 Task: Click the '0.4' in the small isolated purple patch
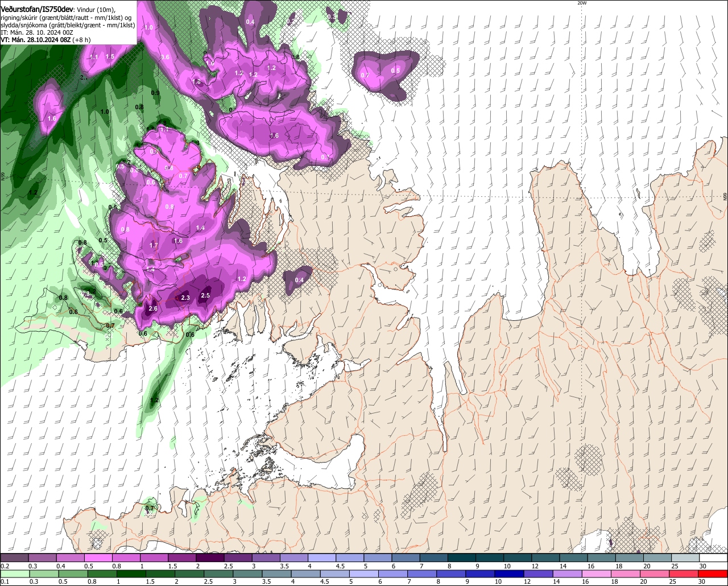click(x=299, y=280)
